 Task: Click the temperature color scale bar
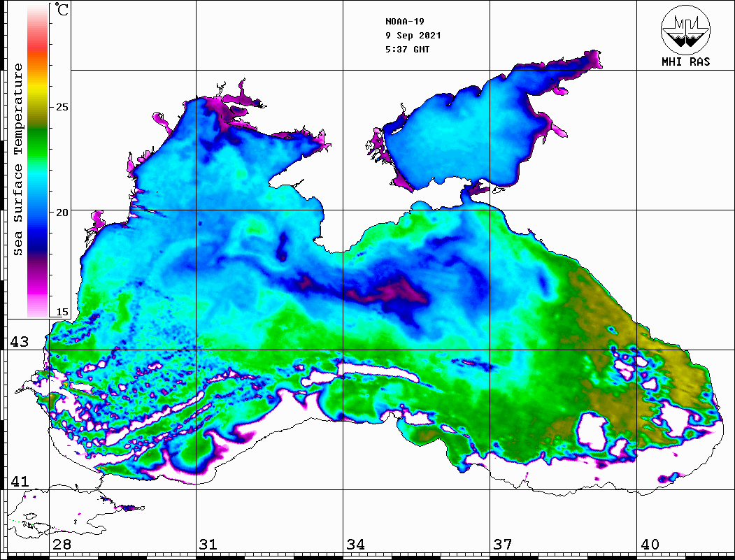38,161
